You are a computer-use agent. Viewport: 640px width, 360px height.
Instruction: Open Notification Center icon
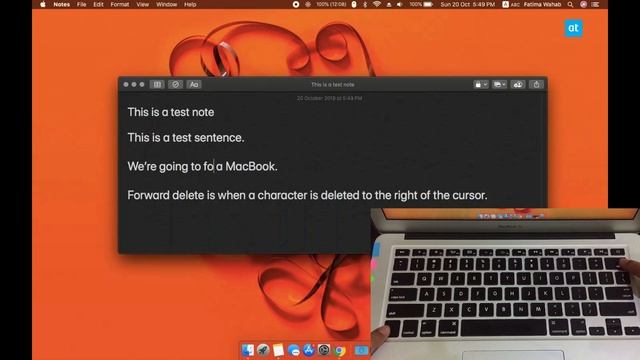[x=596, y=4]
